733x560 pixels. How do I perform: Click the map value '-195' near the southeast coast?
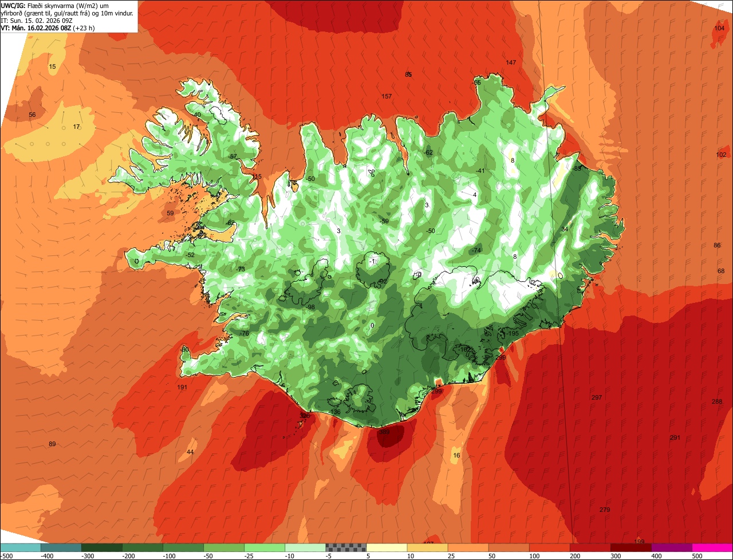512,333
